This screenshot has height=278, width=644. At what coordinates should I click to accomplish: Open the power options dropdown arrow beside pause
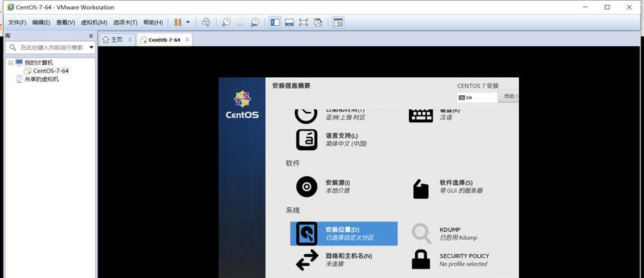point(188,22)
